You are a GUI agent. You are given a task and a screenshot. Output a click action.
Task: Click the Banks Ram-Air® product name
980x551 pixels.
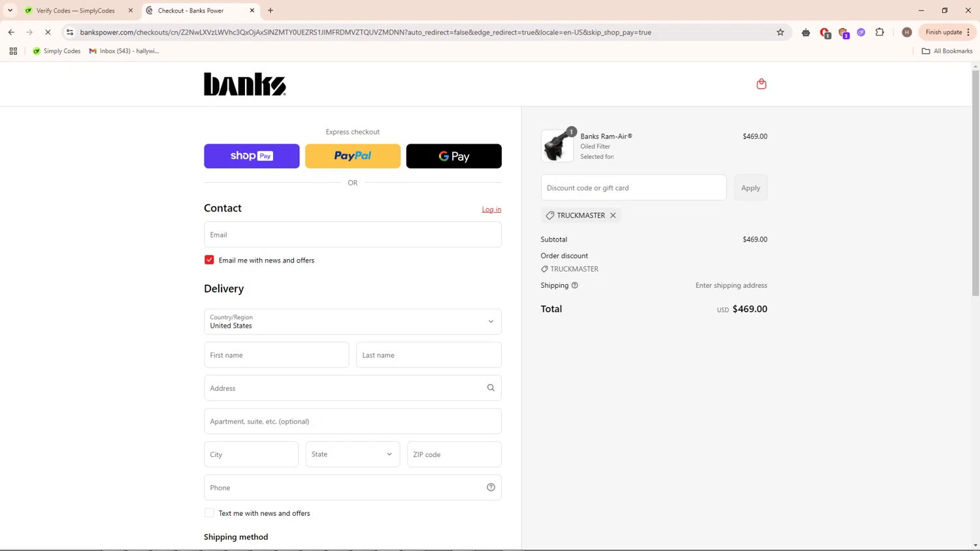pyautogui.click(x=606, y=136)
